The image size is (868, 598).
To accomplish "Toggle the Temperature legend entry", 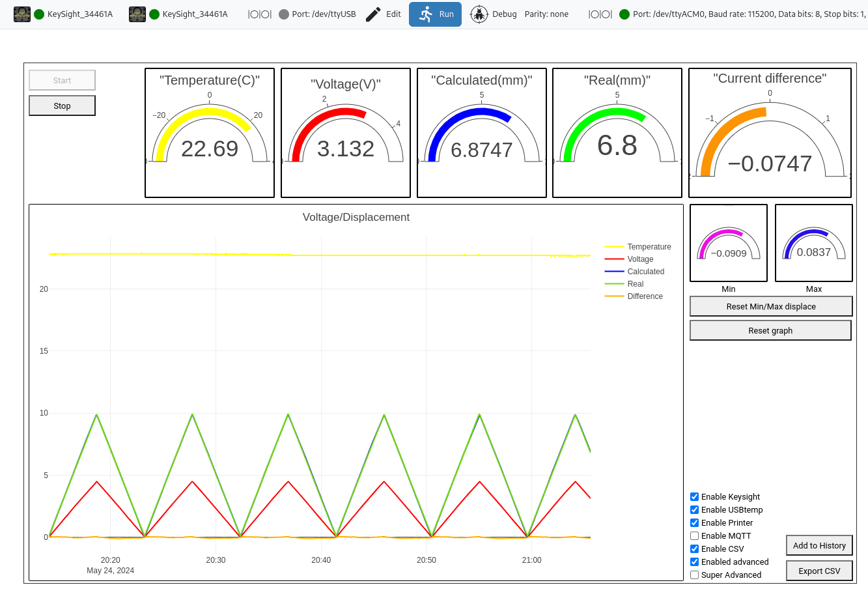I will point(638,247).
